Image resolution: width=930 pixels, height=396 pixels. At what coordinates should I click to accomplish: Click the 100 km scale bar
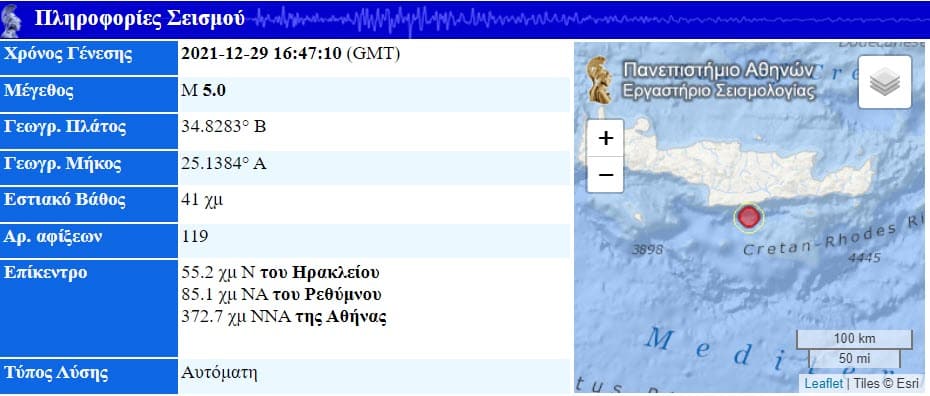pyautogui.click(x=853, y=339)
